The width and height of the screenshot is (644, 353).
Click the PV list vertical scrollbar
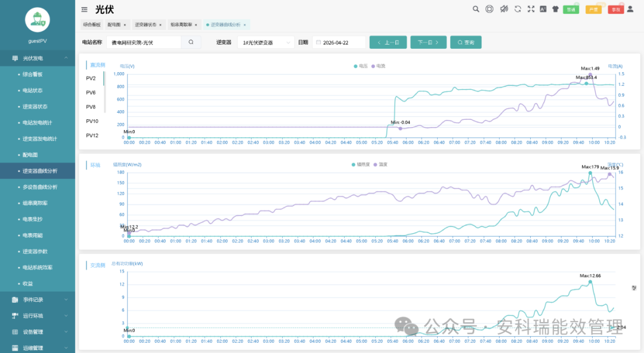[x=104, y=91]
